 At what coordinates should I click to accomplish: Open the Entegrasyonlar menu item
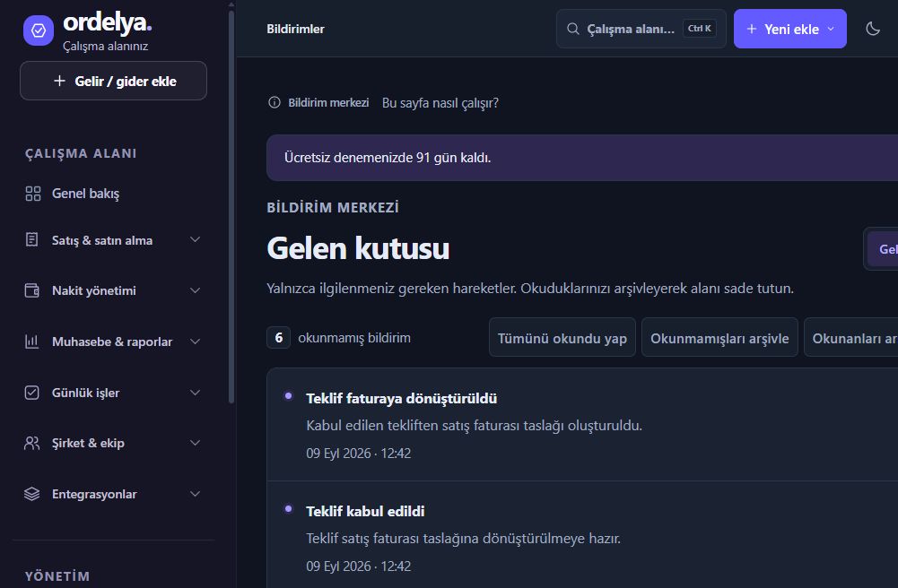pyautogui.click(x=113, y=494)
